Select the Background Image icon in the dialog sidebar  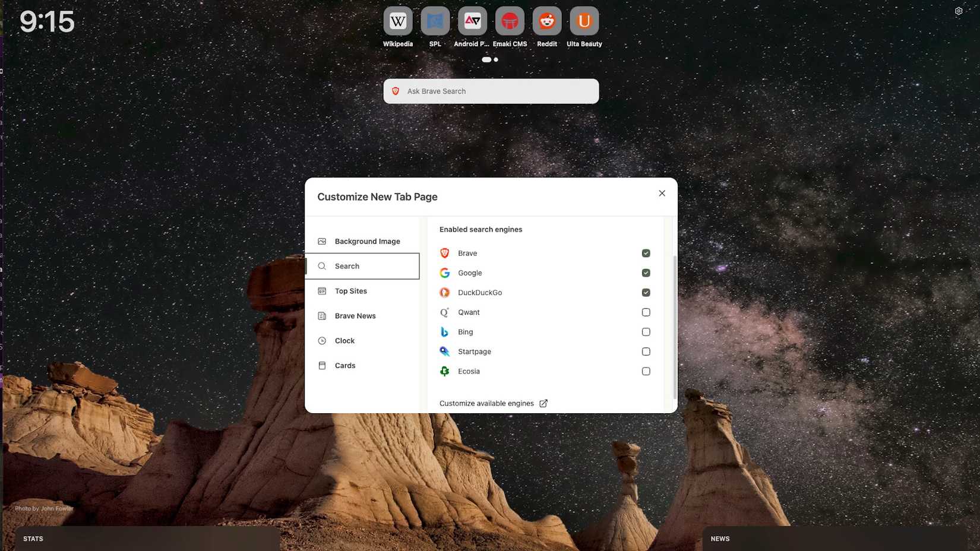tap(322, 241)
